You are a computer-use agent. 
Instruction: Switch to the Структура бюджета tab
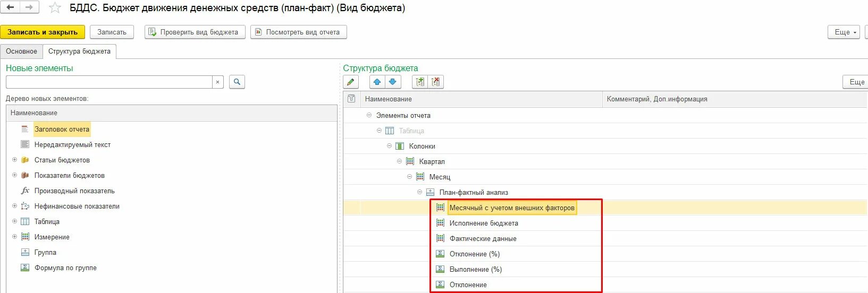tap(79, 51)
